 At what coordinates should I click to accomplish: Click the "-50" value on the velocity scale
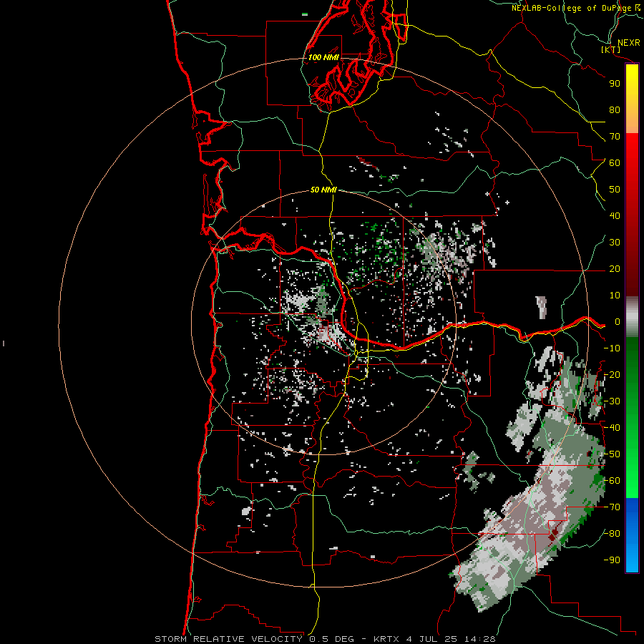(612, 454)
